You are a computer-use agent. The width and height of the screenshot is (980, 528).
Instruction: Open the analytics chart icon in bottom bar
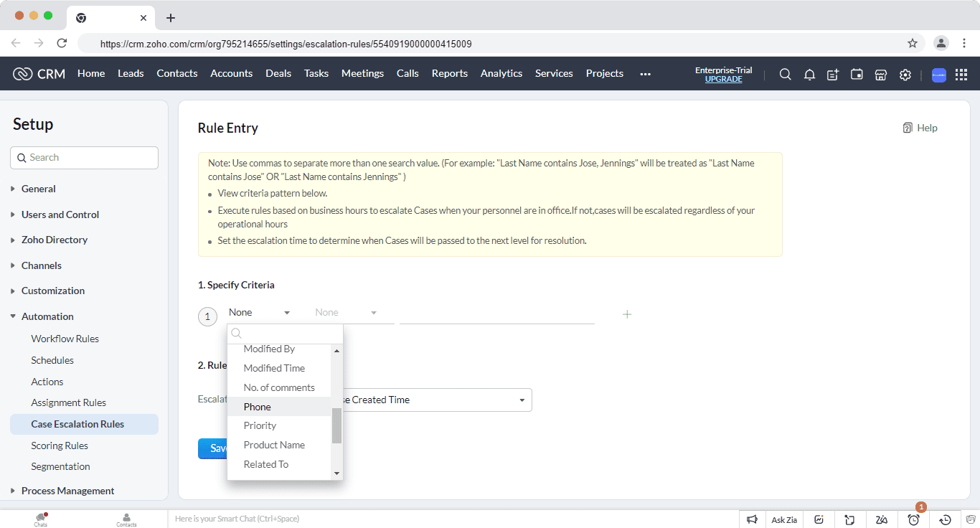point(819,519)
